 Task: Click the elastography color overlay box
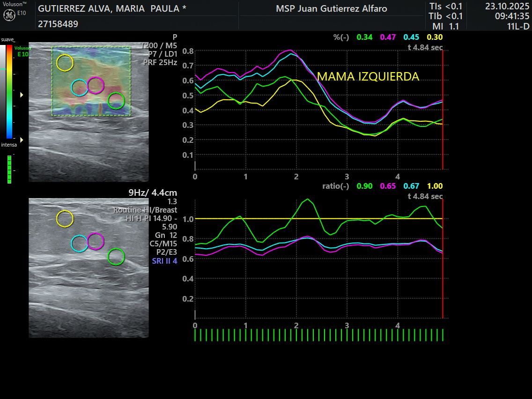coord(91,81)
